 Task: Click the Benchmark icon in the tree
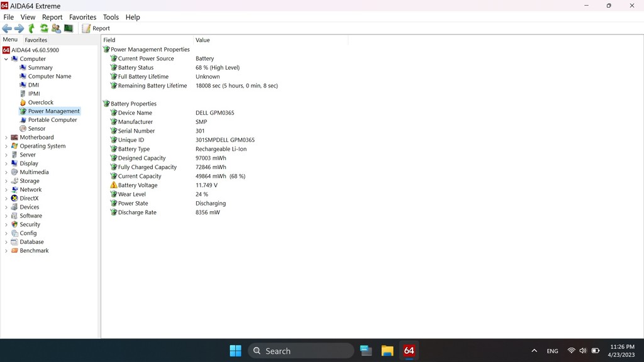point(14,250)
